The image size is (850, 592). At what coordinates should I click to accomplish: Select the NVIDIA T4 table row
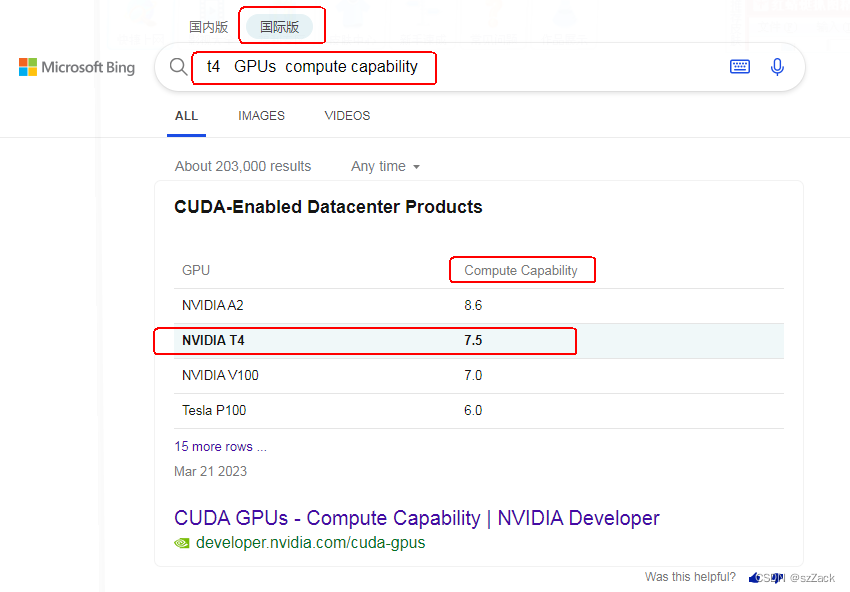[479, 341]
